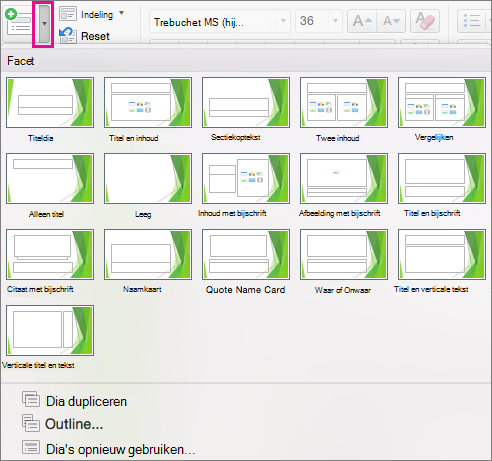Expand the Indeling dropdown arrow
492x461 pixels.
(122, 13)
